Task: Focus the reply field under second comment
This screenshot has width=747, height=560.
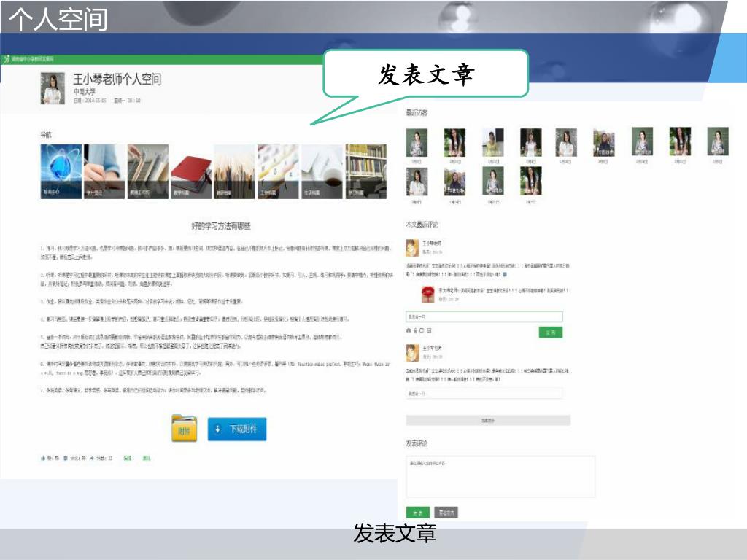Action: [x=484, y=393]
